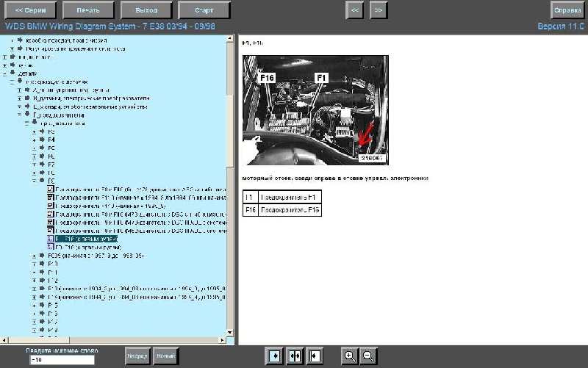Click the arrow icon beside the F4 node
This screenshot has width=588, height=368.
42,139
